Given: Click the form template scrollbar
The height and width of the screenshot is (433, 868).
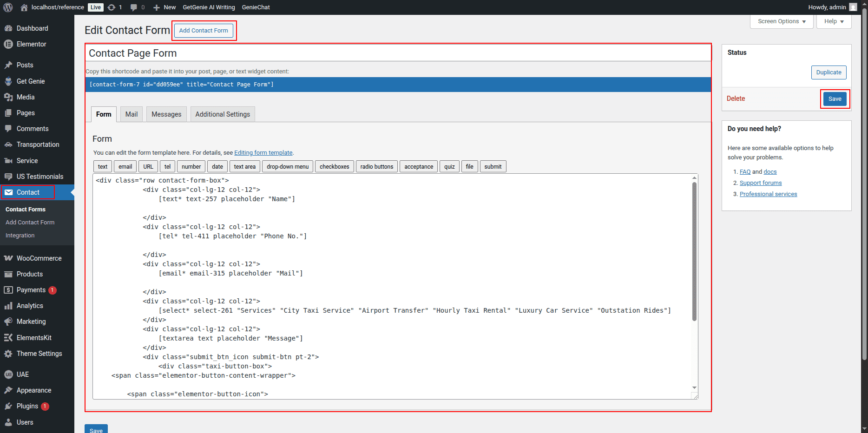Looking at the screenshot, I should (694, 251).
